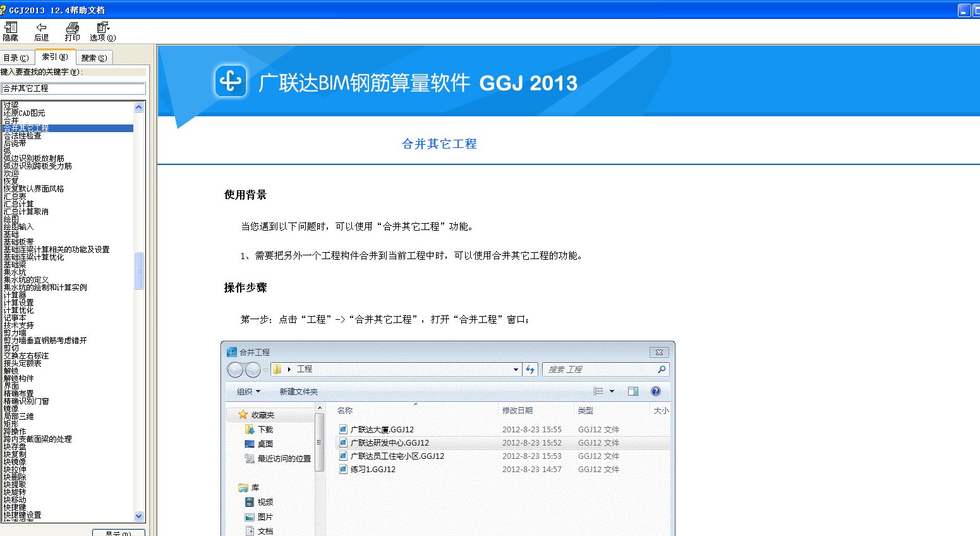Select index entry 基础梁
This screenshot has height=536, width=980.
15,265
